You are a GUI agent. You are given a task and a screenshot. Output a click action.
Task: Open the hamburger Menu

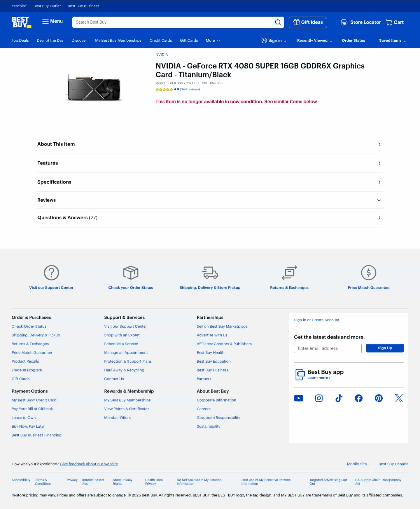click(x=52, y=21)
